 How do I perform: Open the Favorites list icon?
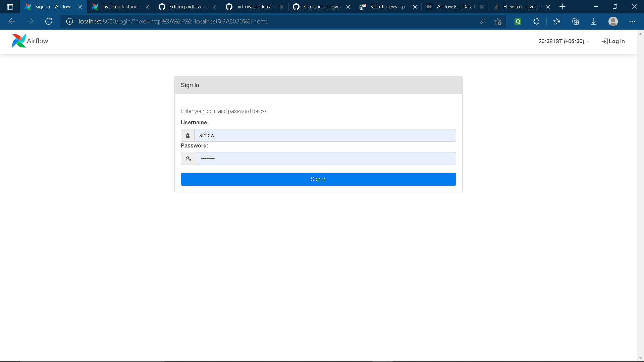(x=557, y=21)
